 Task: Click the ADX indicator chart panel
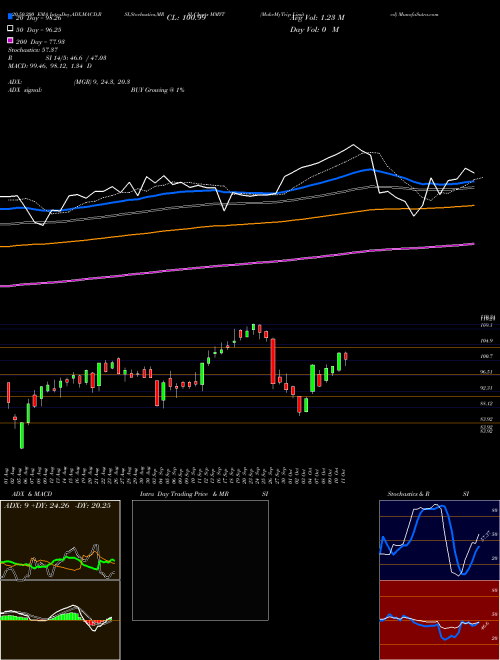point(60,540)
